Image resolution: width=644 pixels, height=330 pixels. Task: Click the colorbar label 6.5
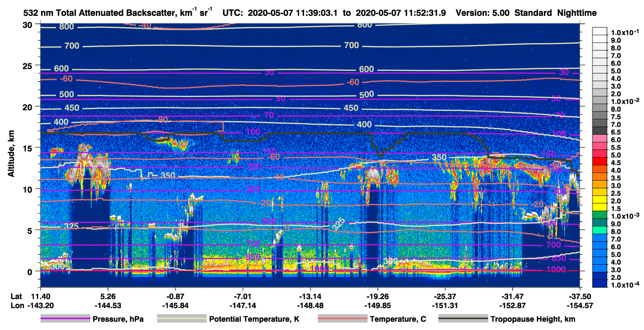(615, 133)
